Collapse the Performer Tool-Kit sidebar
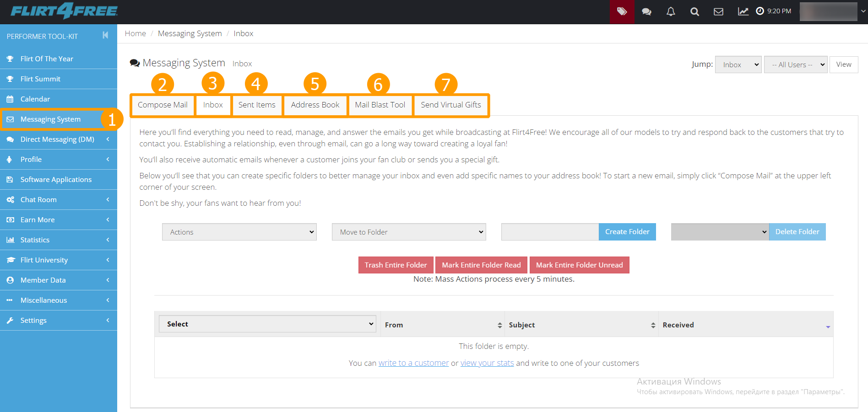 pos(105,35)
